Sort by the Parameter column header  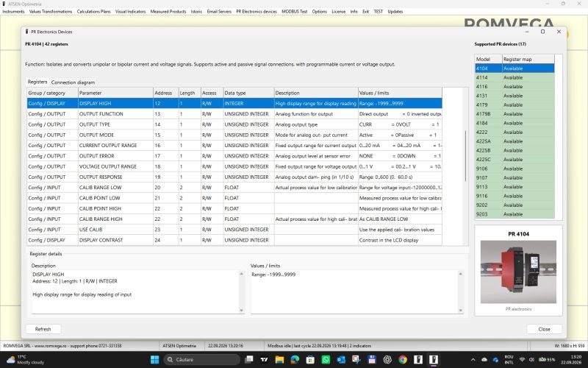coord(115,93)
